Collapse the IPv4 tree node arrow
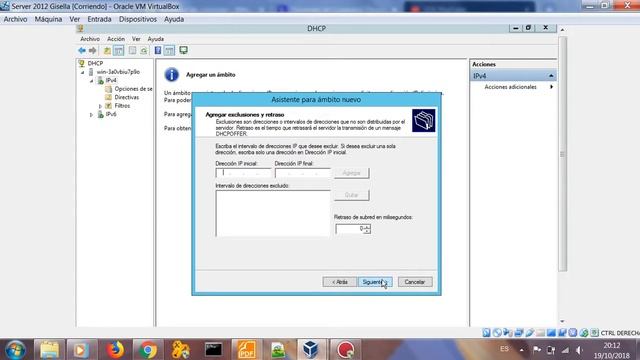 point(92,81)
